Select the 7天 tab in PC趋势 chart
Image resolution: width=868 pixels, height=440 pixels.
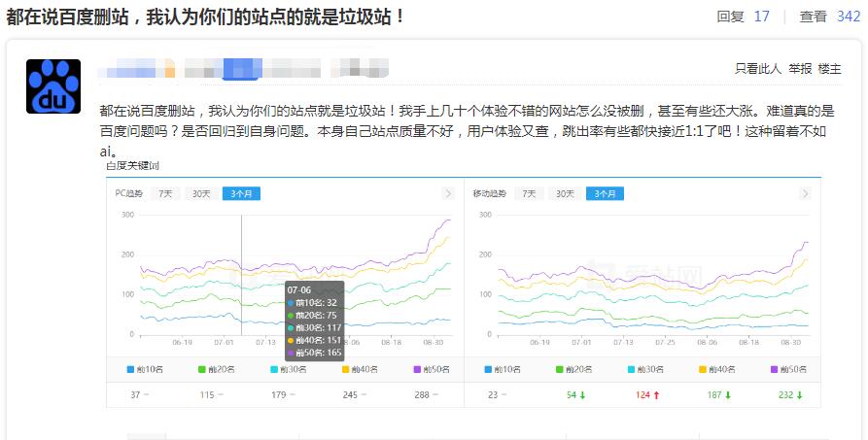[x=165, y=193]
